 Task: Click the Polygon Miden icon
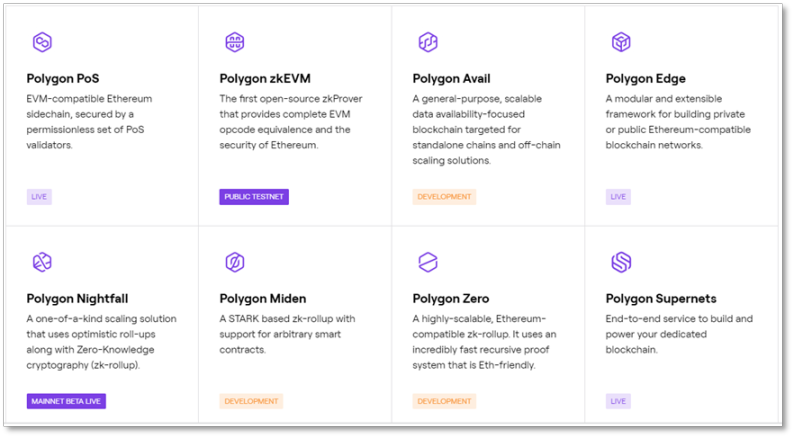[x=235, y=262]
